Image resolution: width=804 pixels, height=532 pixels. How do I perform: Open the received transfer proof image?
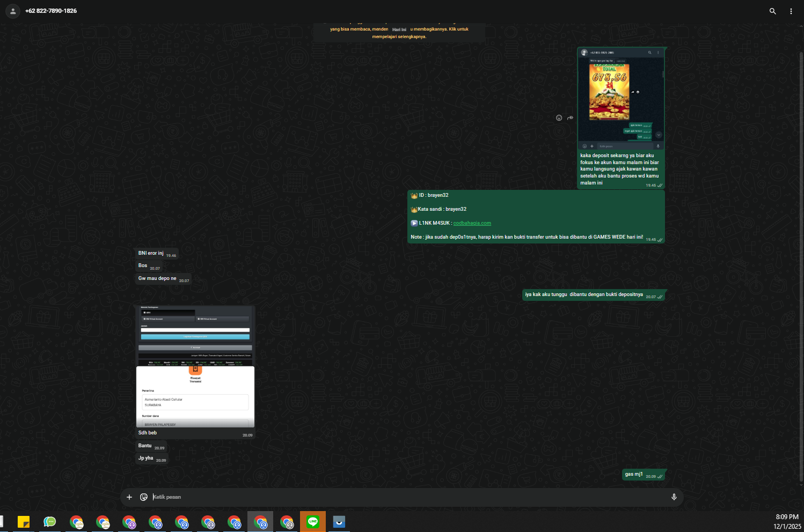195,366
